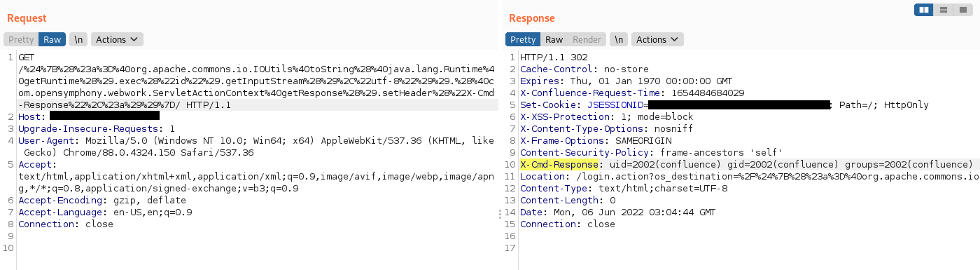This screenshot has width=980, height=270.
Task: Switch to top-bottom split layout icon
Action: point(944,10)
